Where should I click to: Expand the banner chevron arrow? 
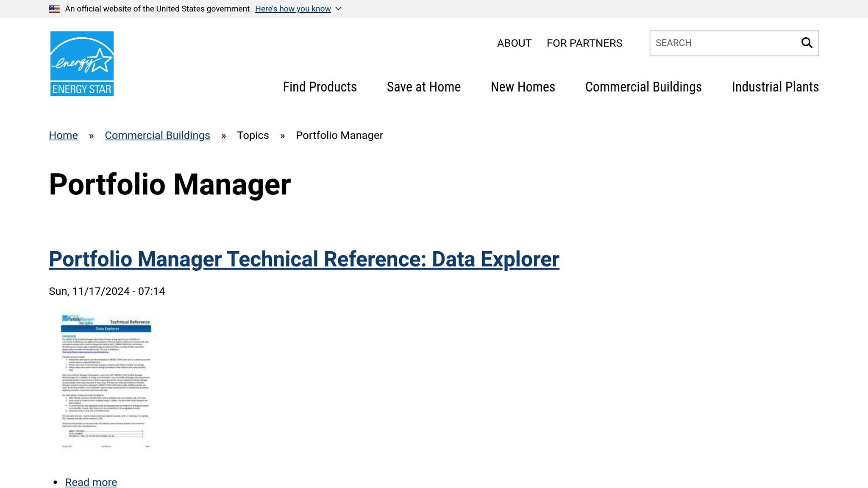338,9
